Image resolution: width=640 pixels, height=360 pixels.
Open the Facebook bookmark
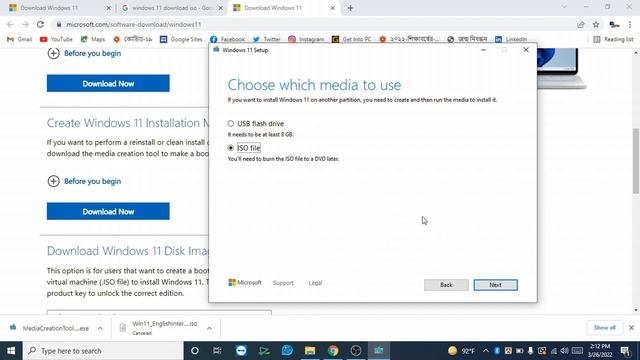click(227, 39)
